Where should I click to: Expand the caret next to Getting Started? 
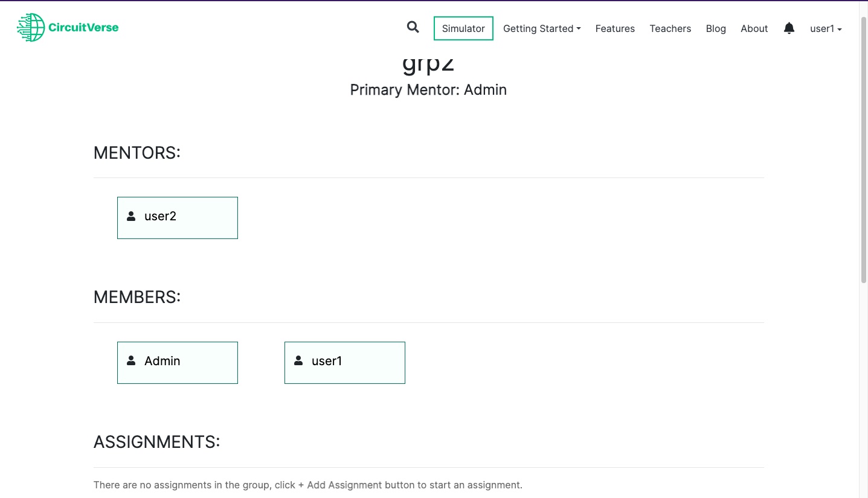578,28
